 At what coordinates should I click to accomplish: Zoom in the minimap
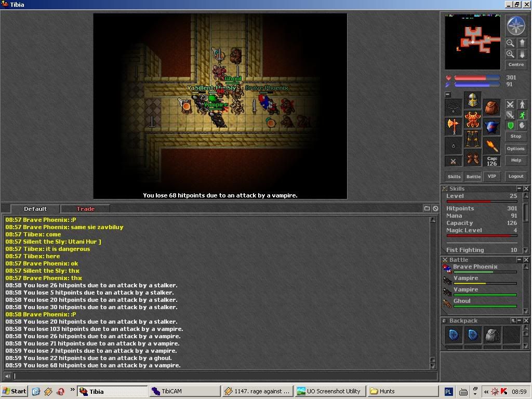[x=510, y=54]
